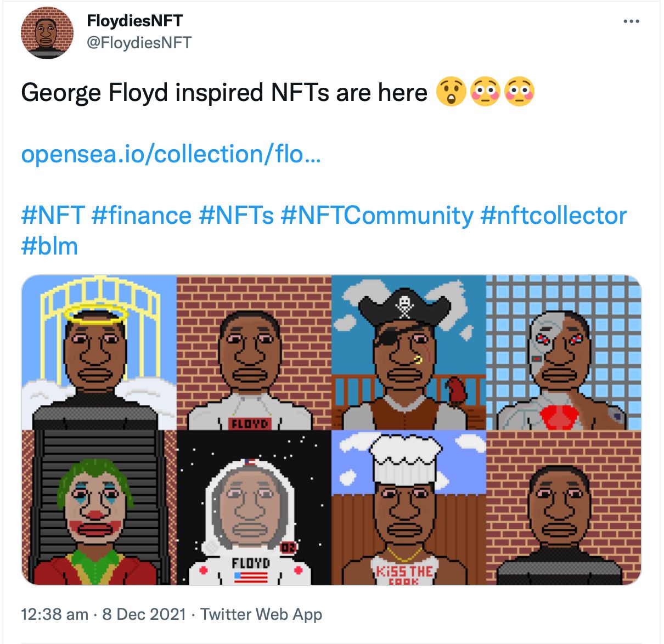The height and width of the screenshot is (644, 664).
Task: Open the #nftcollector hashtag
Action: coord(553,215)
